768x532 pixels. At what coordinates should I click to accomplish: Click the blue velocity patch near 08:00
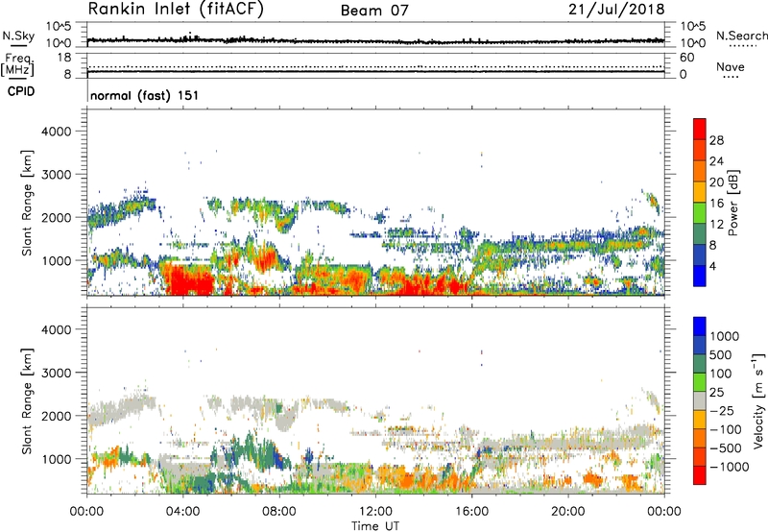(279, 461)
